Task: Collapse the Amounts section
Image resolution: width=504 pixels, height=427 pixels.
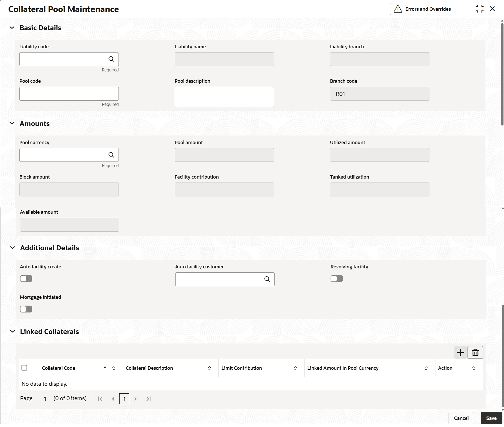Action: pos(12,123)
